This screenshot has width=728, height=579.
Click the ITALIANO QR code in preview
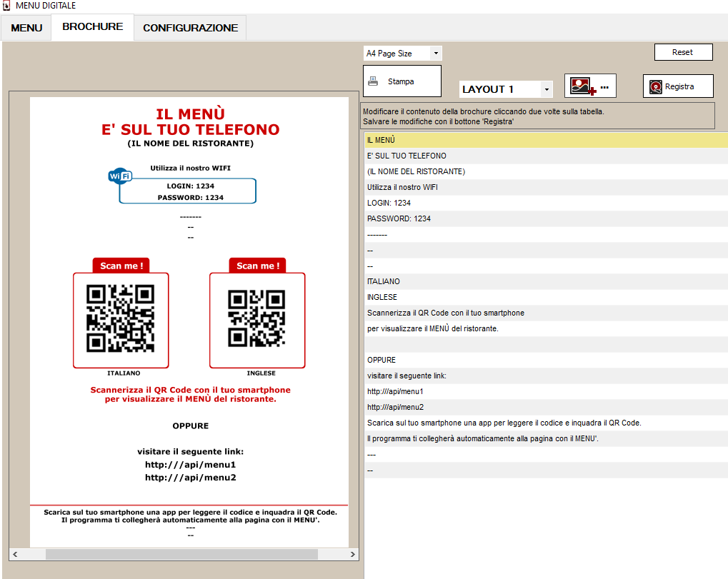(121, 318)
